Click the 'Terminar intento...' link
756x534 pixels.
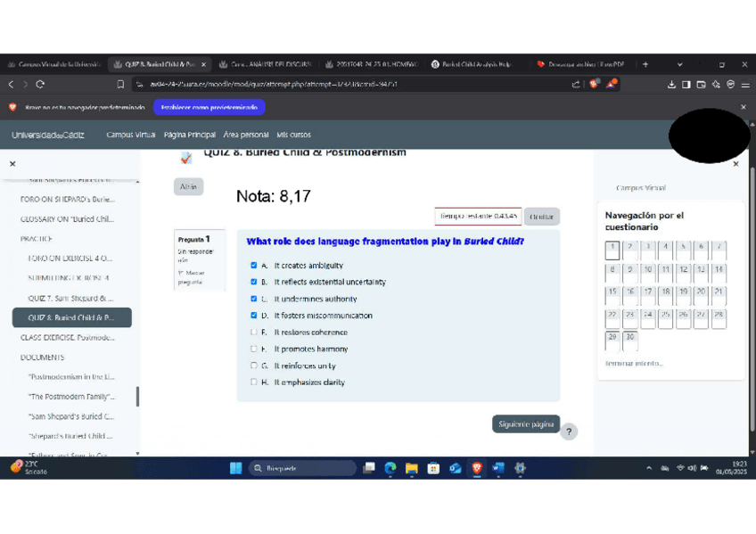634,364
